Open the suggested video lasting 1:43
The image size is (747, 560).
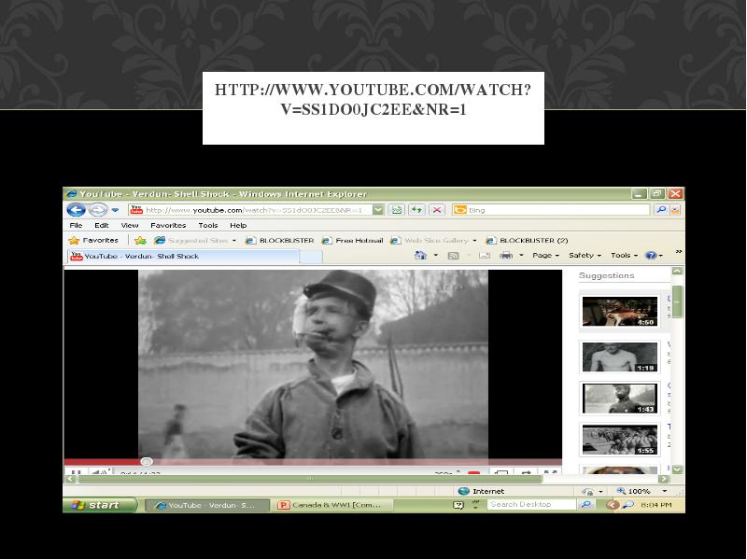620,399
